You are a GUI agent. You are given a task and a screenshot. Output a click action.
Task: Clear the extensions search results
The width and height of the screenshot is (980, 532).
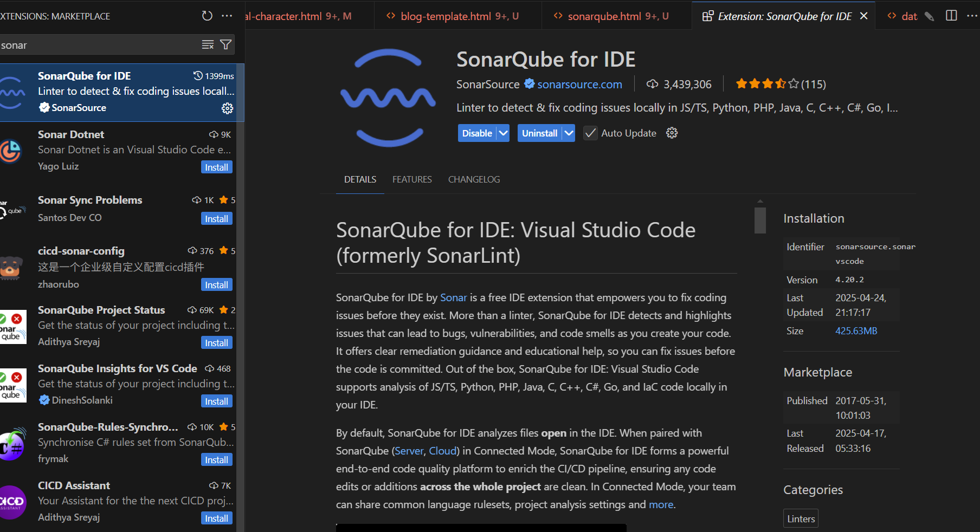click(x=208, y=45)
